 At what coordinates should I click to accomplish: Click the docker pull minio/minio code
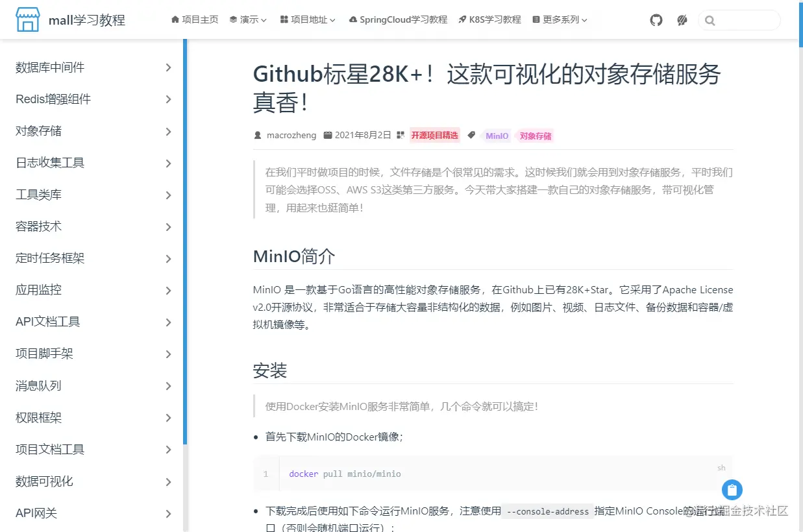coord(345,474)
